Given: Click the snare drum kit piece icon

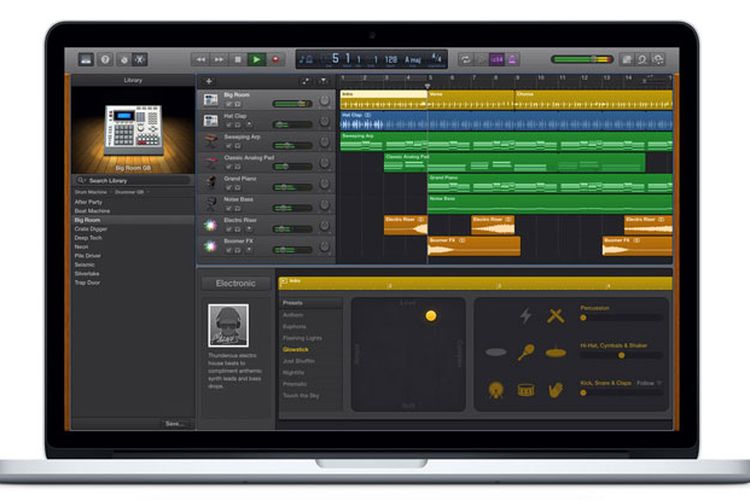Looking at the screenshot, I should point(526,390).
